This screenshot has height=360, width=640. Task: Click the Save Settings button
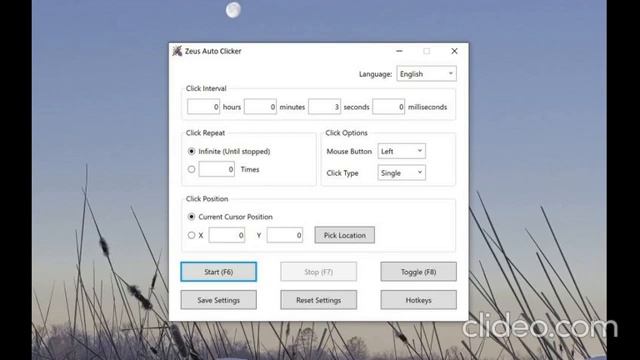click(x=219, y=300)
